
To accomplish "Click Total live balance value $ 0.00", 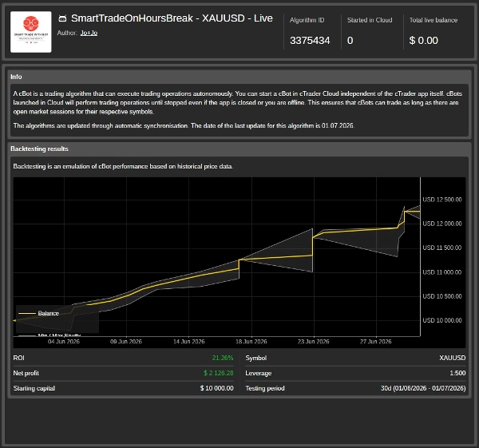I will tap(424, 41).
